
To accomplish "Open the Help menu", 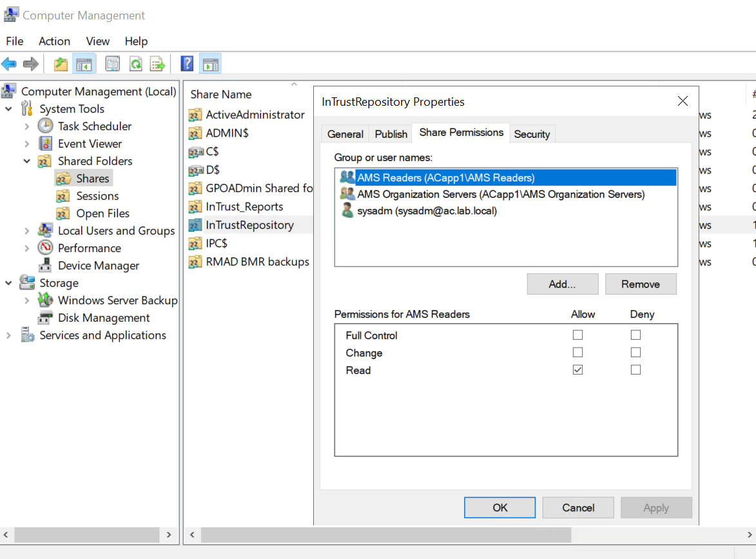I will tap(136, 41).
